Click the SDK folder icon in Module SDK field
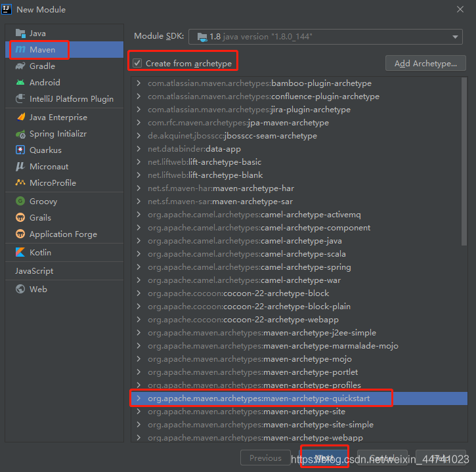476x472 pixels. [x=202, y=37]
